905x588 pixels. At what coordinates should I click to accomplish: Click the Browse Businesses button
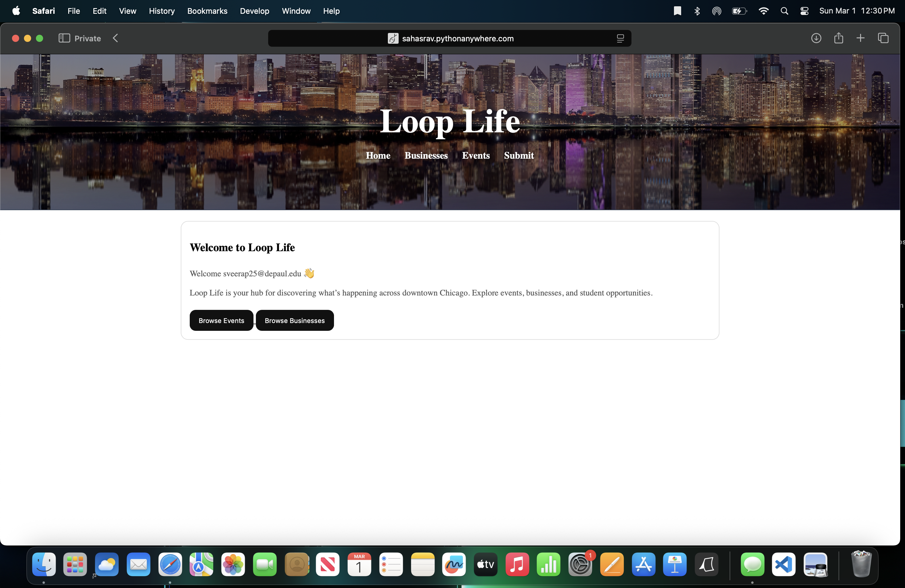click(295, 320)
